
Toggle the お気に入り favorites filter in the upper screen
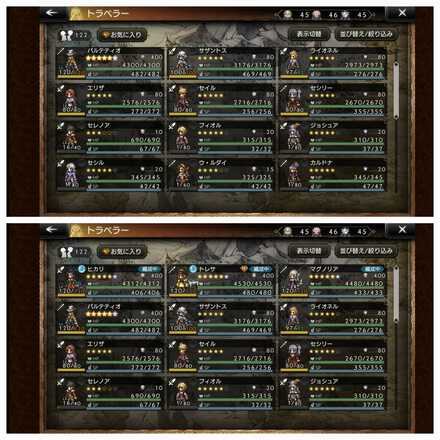pos(122,35)
